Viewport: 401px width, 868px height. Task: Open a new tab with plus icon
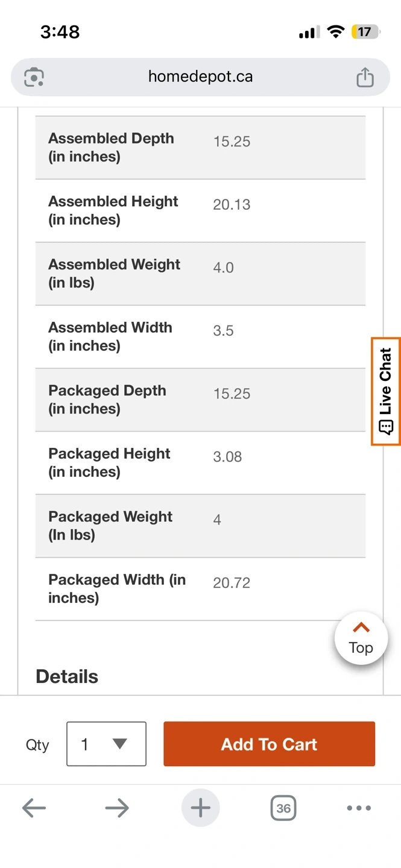click(x=200, y=808)
